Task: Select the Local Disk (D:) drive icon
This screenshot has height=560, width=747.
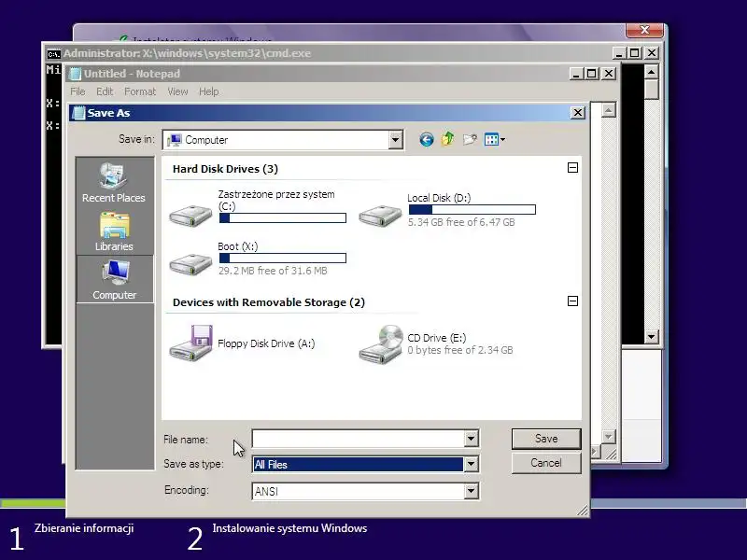Action: click(x=380, y=216)
